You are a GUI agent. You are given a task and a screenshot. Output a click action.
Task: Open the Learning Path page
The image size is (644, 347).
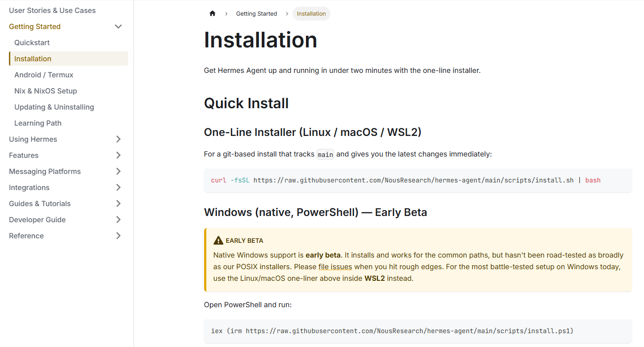tap(38, 123)
